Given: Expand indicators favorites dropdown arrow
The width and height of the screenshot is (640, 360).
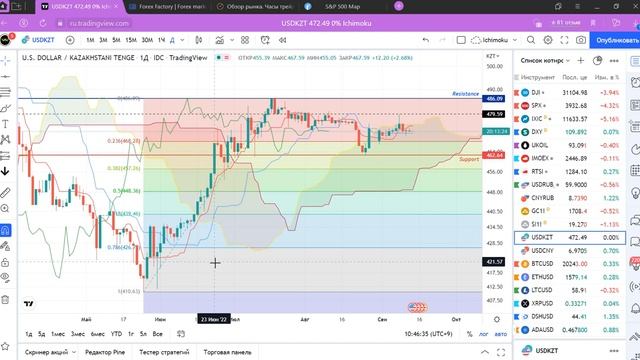Looking at the screenshot, I should point(232,40).
